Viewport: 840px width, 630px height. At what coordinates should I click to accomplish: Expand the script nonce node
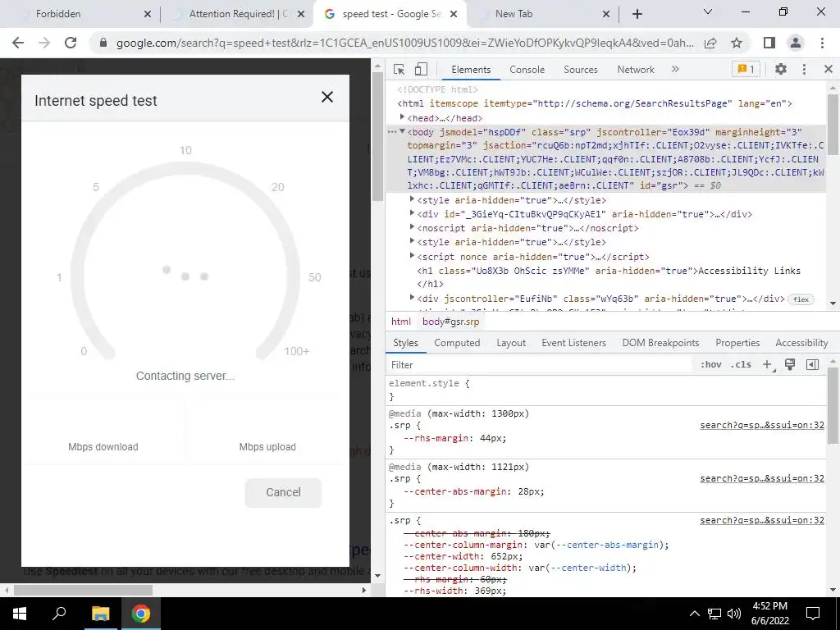pyautogui.click(x=412, y=256)
